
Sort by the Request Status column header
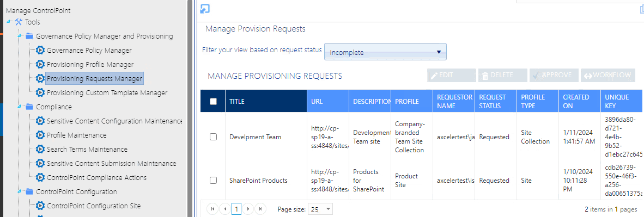coord(496,101)
